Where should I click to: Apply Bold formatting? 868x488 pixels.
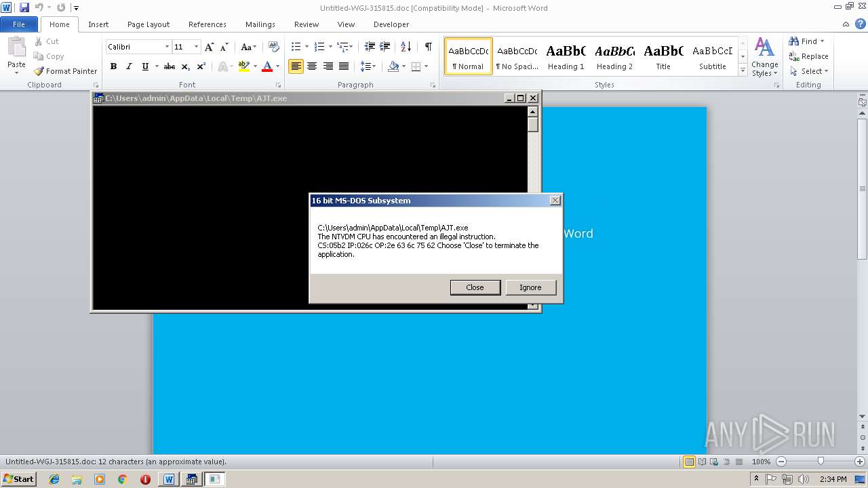coord(113,66)
